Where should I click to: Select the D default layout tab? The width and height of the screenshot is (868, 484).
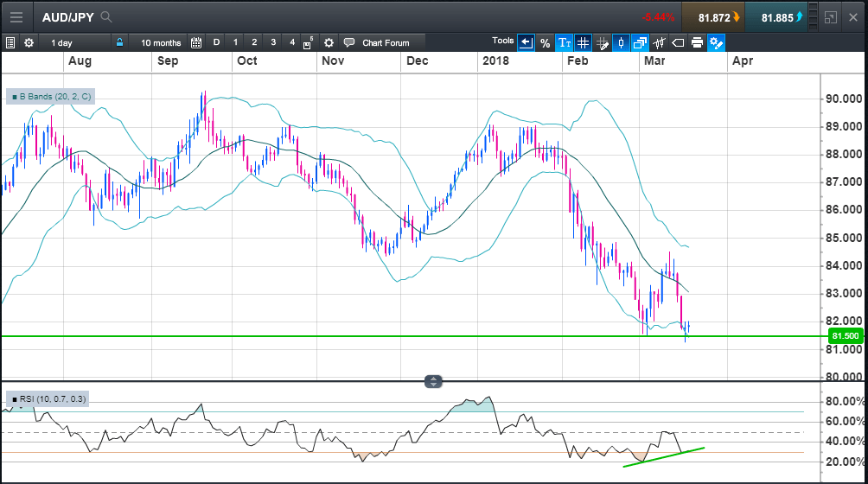pyautogui.click(x=216, y=42)
